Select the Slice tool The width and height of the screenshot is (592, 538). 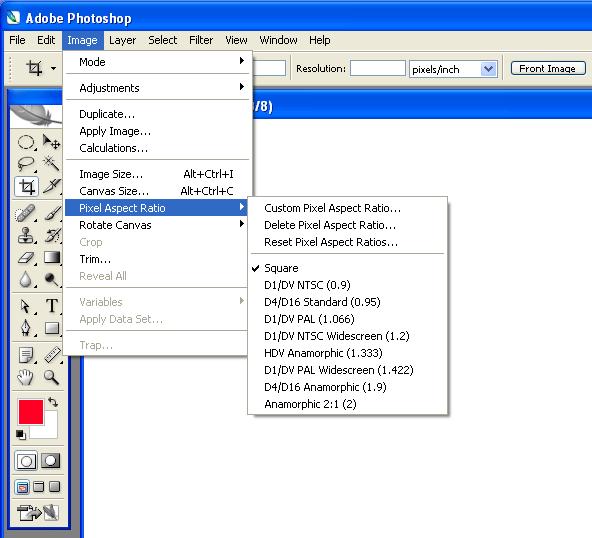51,187
